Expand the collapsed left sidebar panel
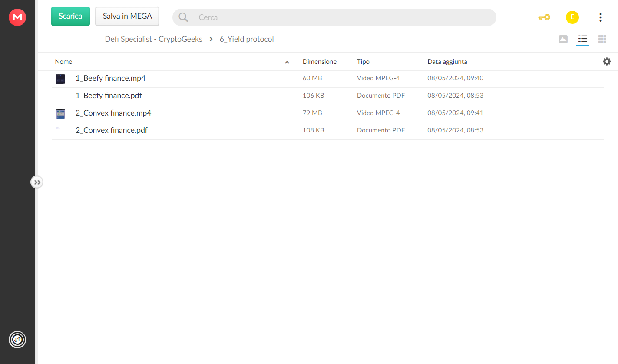Screen dimensions: 618x364 coord(37,182)
